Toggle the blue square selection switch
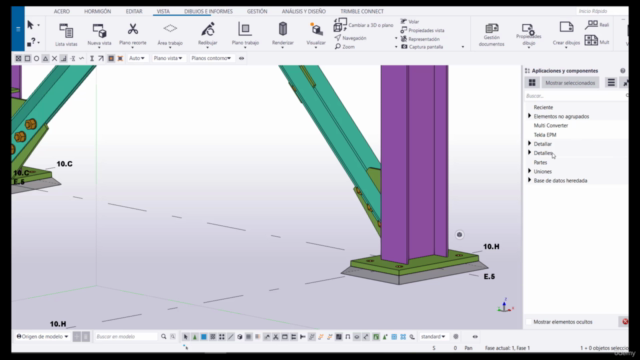 (x=204, y=337)
